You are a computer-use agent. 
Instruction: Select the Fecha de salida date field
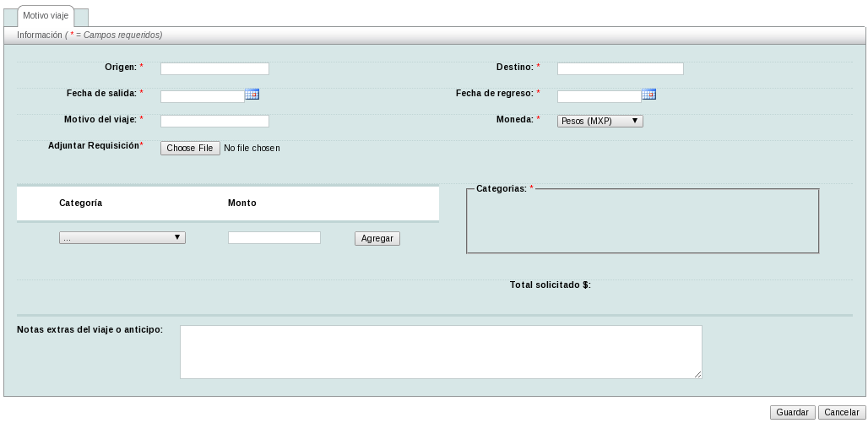(x=202, y=96)
